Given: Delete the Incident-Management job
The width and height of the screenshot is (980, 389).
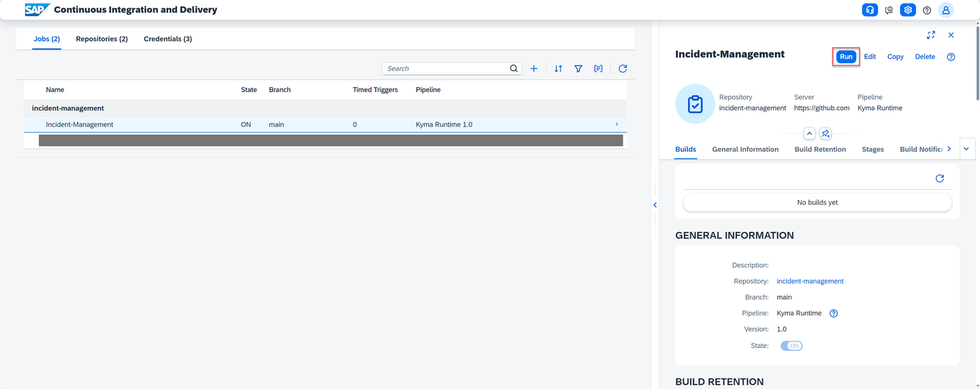Looking at the screenshot, I should pyautogui.click(x=925, y=57).
